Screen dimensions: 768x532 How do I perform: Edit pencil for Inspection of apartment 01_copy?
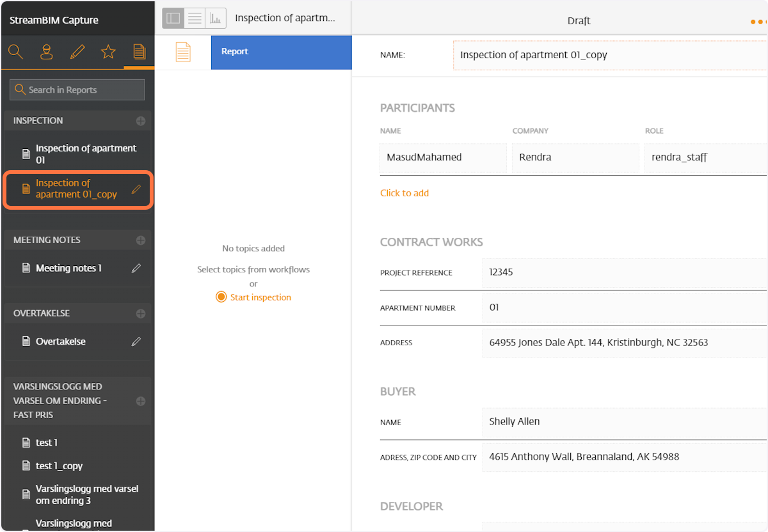136,189
